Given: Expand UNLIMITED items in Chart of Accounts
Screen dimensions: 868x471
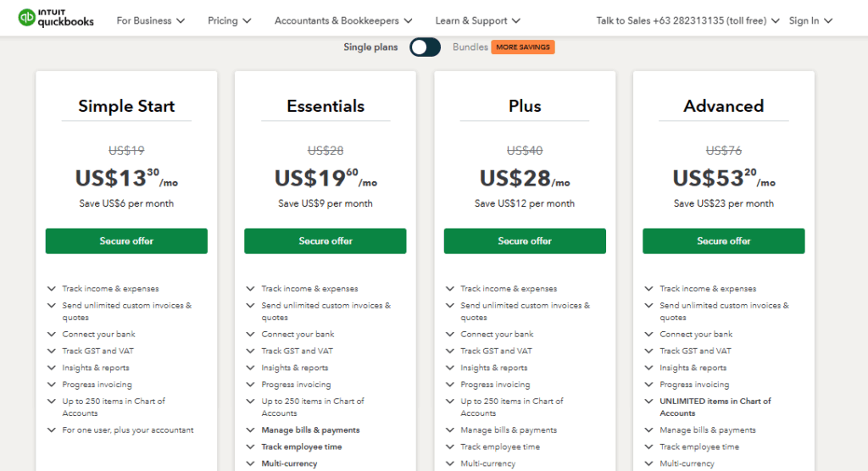Looking at the screenshot, I should (x=650, y=402).
